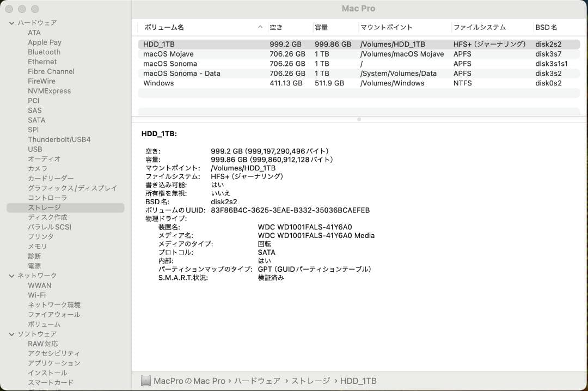Select ファイアウォール in the sidebar

54,315
